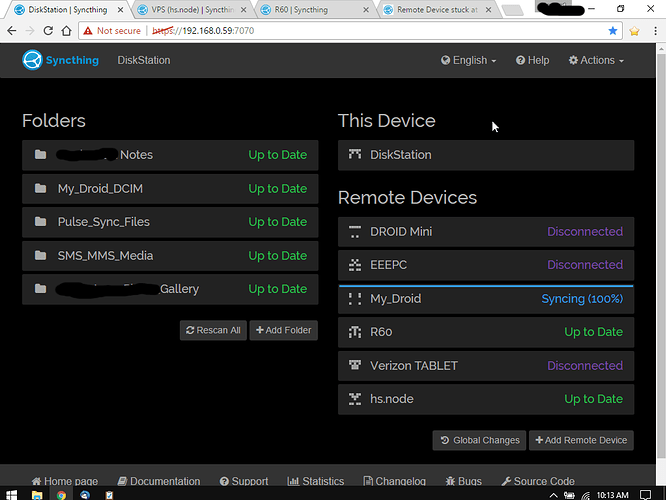The height and width of the screenshot is (500, 666).
Task: Open the Home page footer link
Action: (65, 481)
